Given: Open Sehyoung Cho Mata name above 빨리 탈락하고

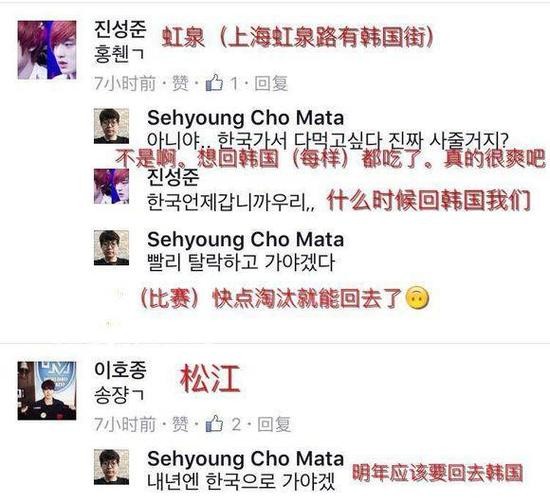Looking at the screenshot, I should (x=246, y=240).
